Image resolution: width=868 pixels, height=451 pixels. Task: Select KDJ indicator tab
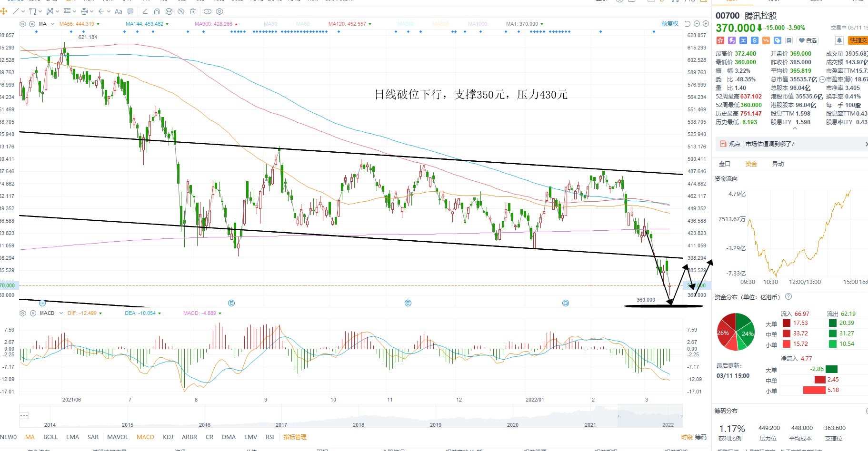pos(168,437)
